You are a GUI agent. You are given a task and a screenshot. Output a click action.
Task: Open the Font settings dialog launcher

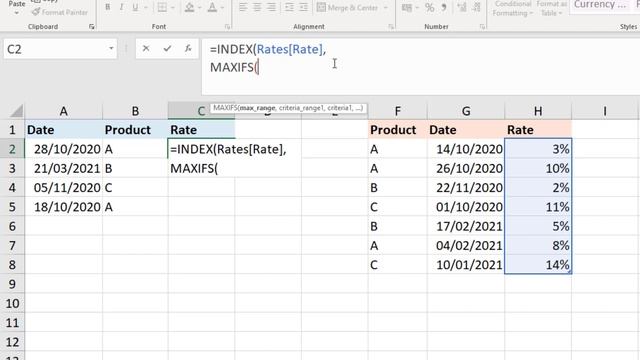coord(227,27)
